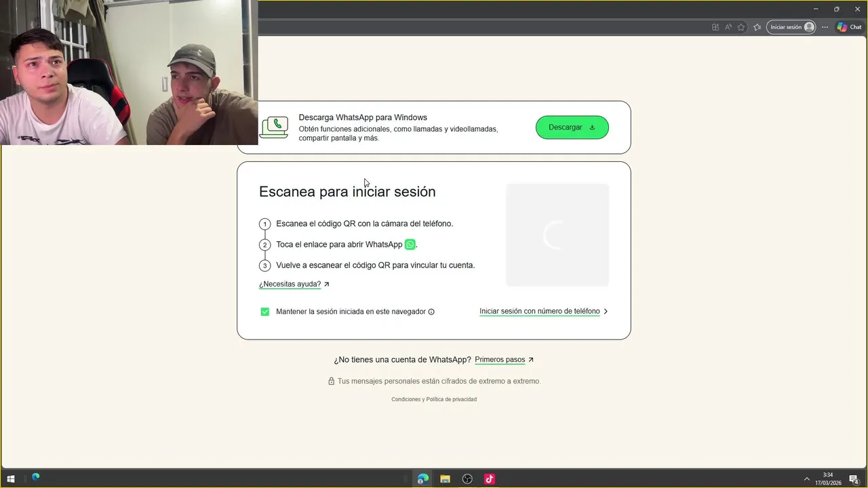Click the active Edge icon in taskbar center

click(423, 479)
